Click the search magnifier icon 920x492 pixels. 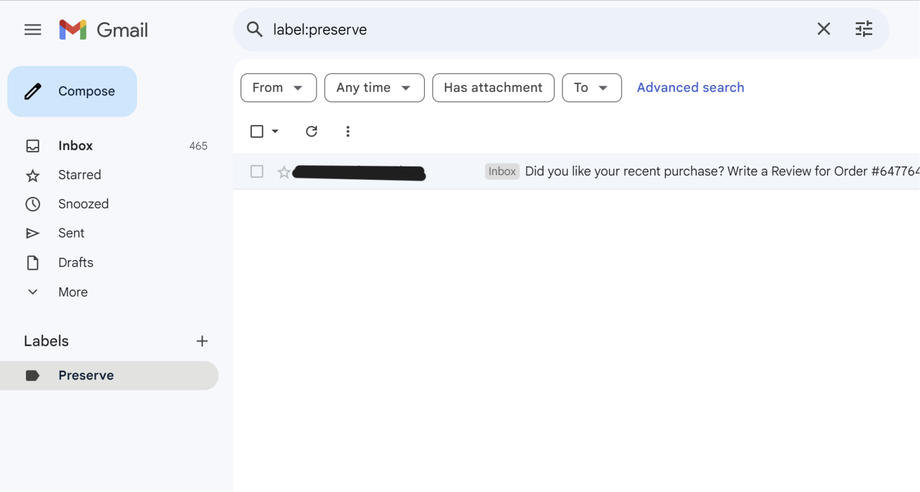pyautogui.click(x=255, y=29)
